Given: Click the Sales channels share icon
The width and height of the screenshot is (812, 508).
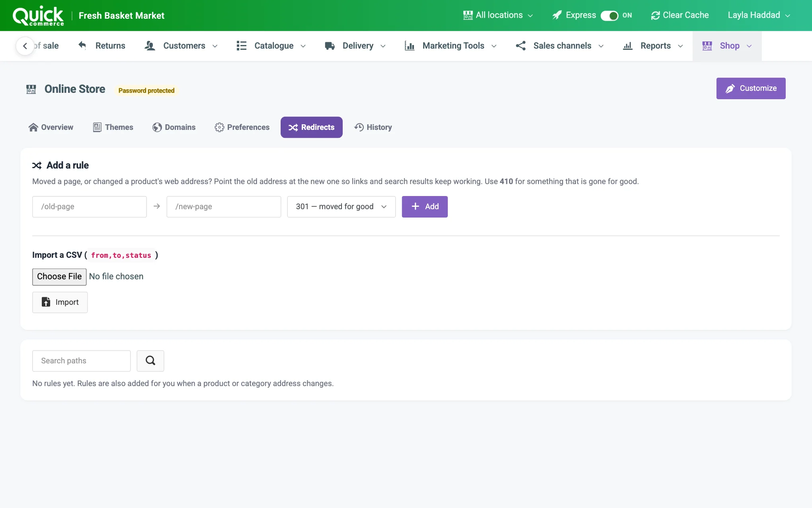Looking at the screenshot, I should pyautogui.click(x=521, y=45).
